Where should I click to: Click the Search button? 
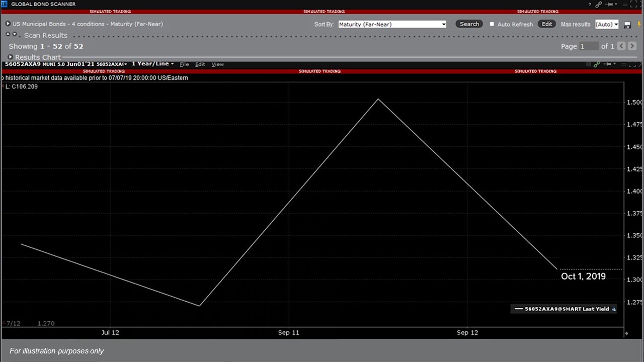tap(469, 24)
